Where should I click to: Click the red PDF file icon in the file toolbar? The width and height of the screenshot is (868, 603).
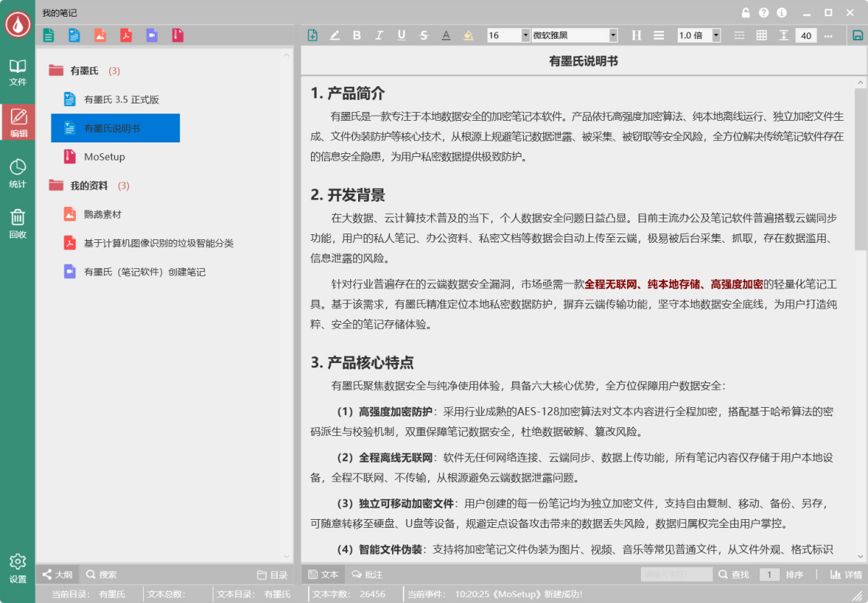point(126,35)
